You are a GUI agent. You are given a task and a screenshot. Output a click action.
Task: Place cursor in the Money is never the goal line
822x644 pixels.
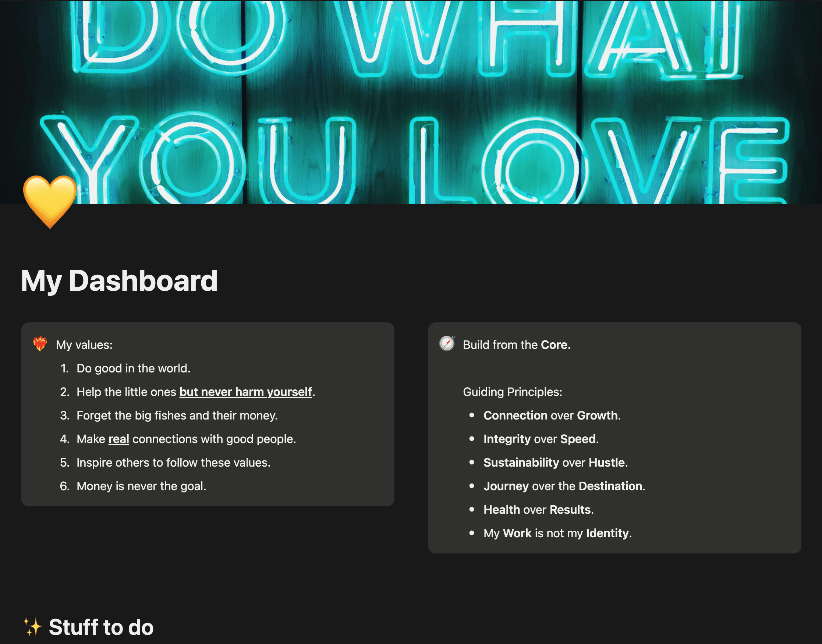[141, 486]
